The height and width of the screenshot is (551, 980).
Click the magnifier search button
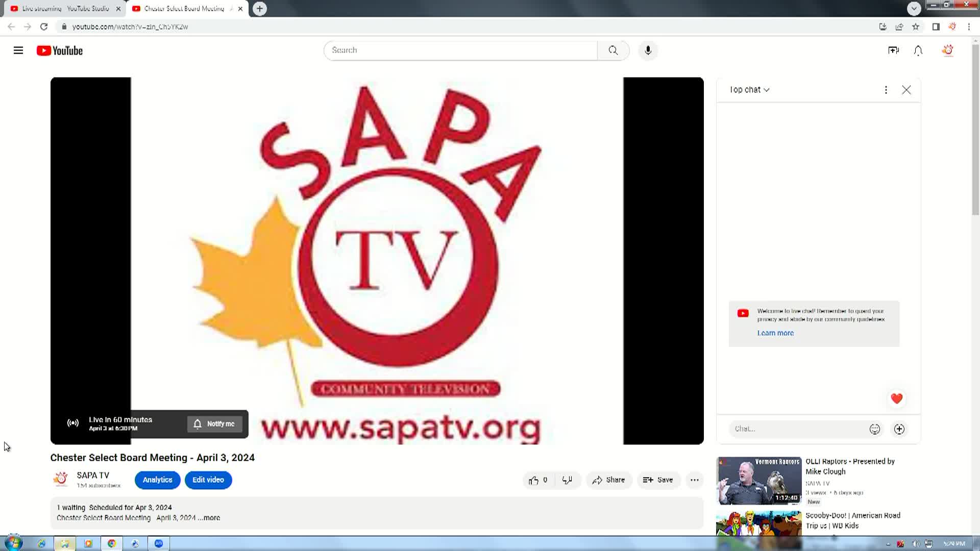(613, 51)
